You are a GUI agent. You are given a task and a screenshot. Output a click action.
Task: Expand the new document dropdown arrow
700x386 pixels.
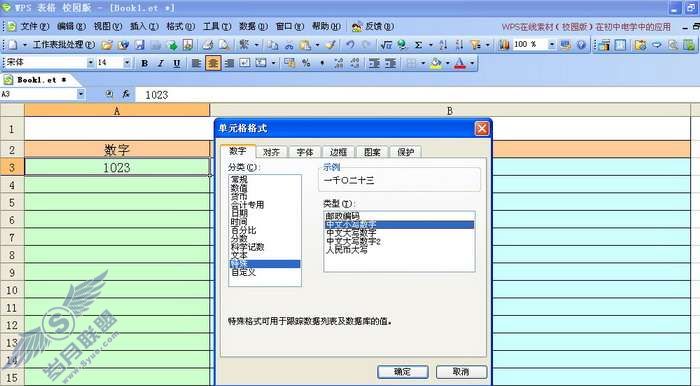(25, 45)
